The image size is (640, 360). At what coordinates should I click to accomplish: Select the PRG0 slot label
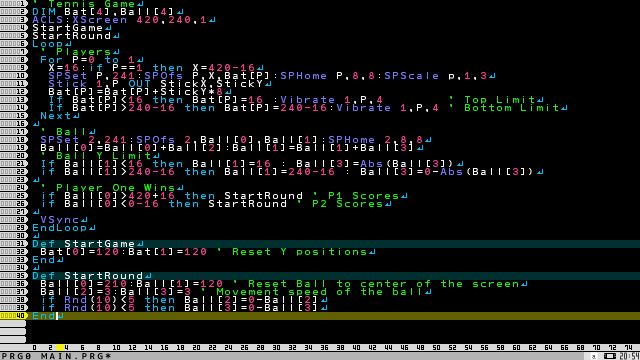tap(16, 356)
